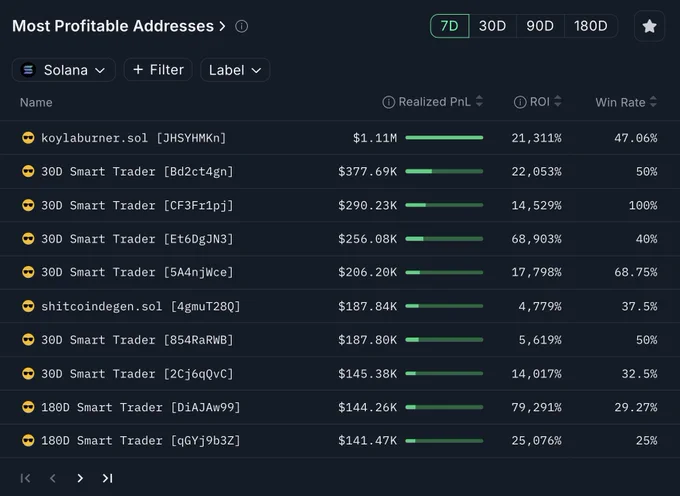Image resolution: width=680 pixels, height=496 pixels.
Task: Switch to the 180D timeframe tab
Action: click(x=591, y=26)
